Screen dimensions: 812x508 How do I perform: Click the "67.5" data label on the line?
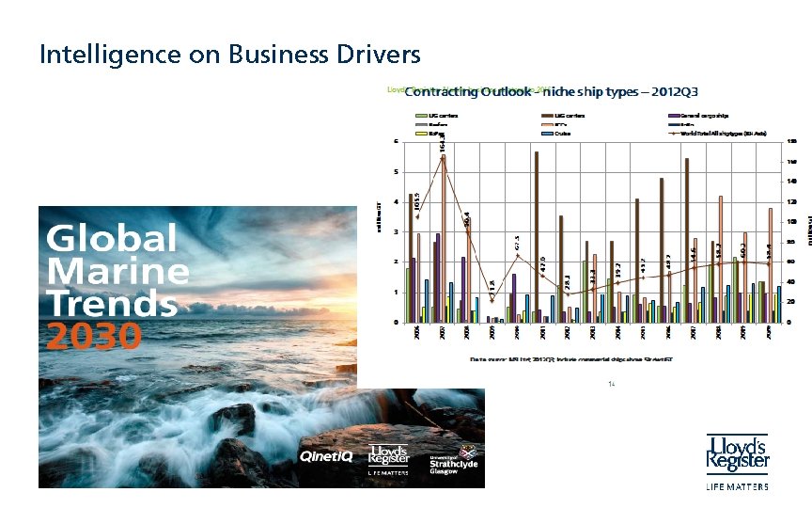(x=517, y=243)
